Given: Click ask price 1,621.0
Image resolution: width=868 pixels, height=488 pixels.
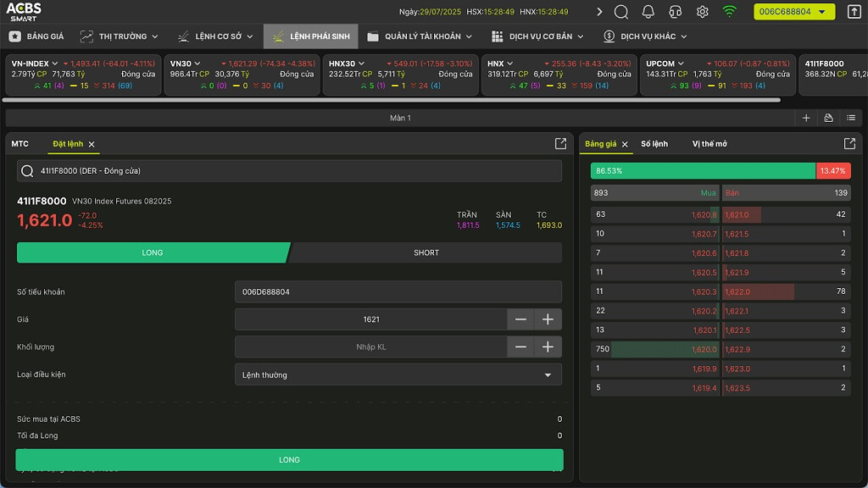Looking at the screenshot, I should 737,214.
